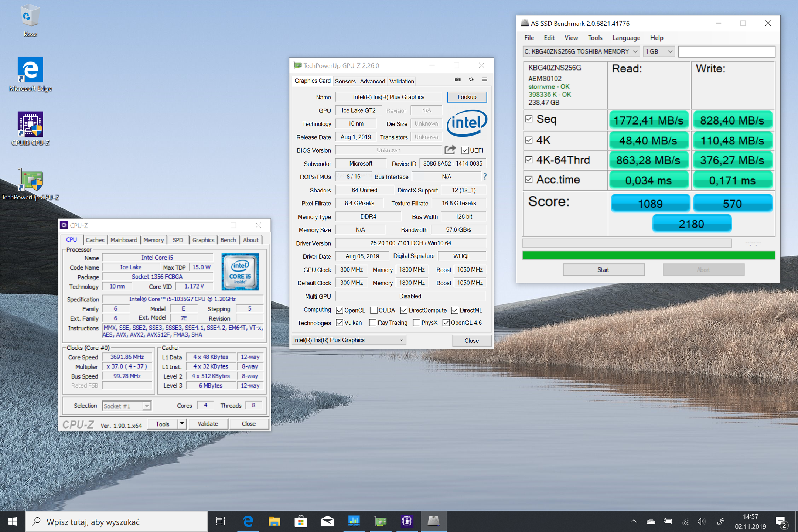
Task: Open the Mainboard tab in CPU-Z
Action: [x=124, y=240]
